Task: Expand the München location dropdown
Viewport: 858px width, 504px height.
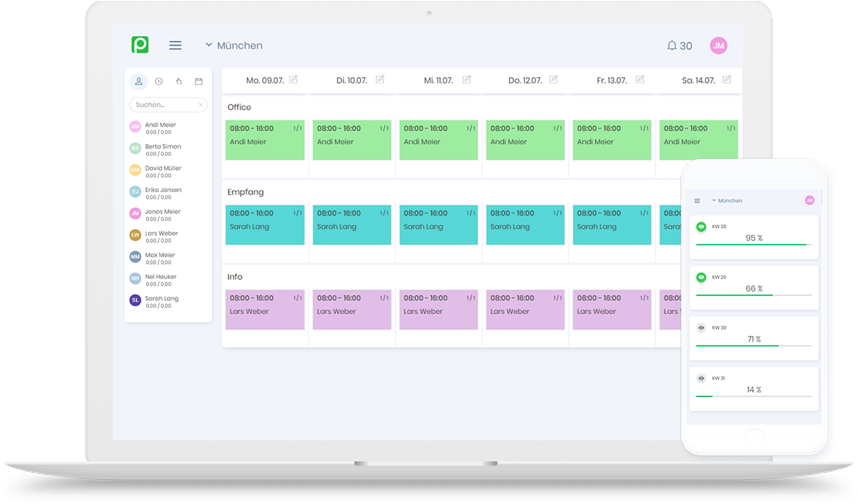Action: [x=233, y=45]
